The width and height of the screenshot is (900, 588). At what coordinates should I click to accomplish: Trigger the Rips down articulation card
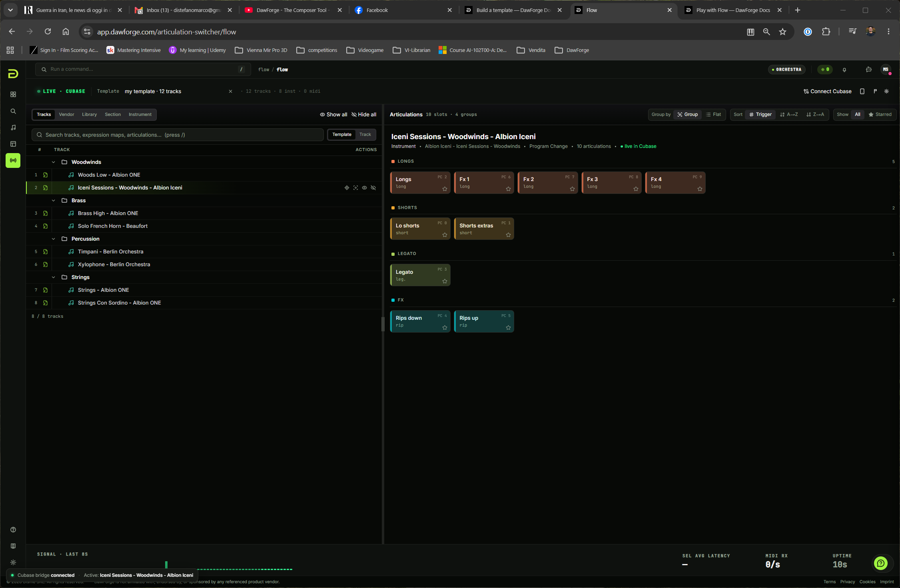pos(420,321)
